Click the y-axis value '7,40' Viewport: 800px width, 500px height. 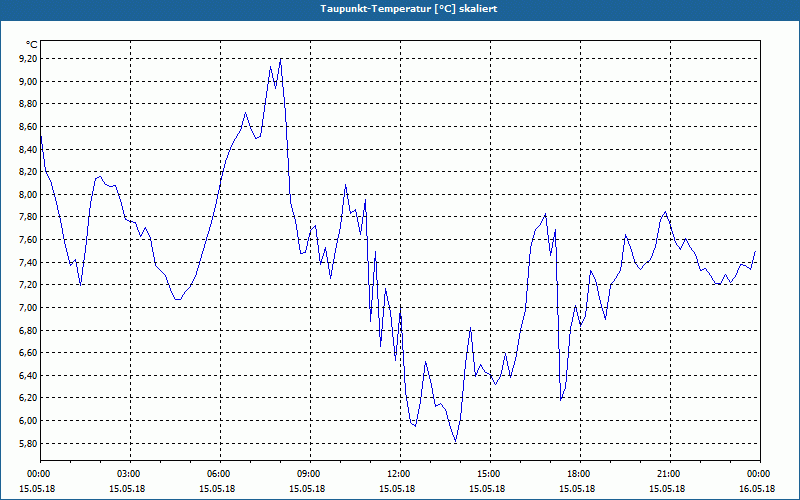click(x=28, y=262)
